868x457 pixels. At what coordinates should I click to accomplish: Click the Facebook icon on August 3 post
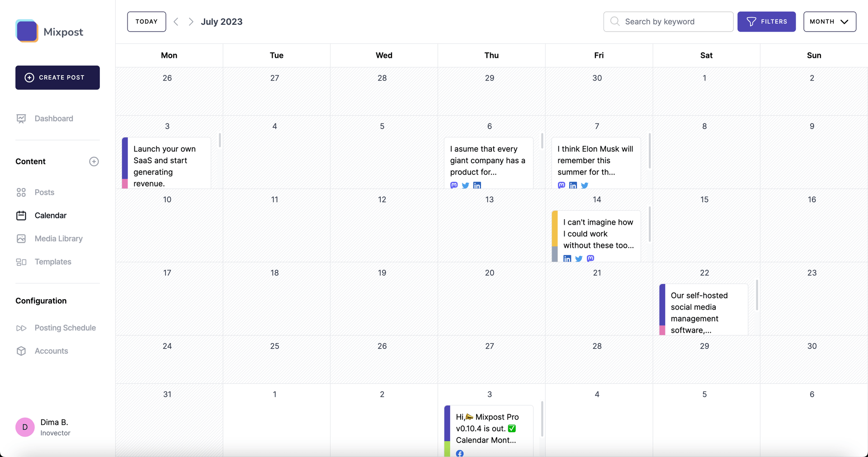click(x=460, y=453)
